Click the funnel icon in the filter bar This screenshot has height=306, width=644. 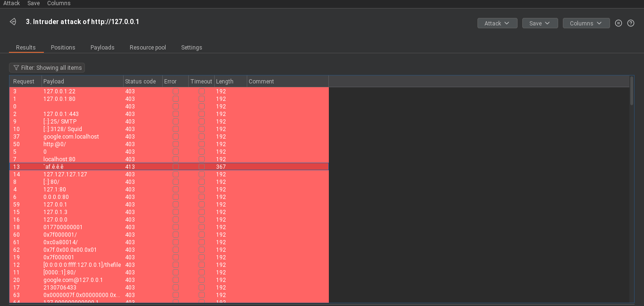tap(16, 68)
